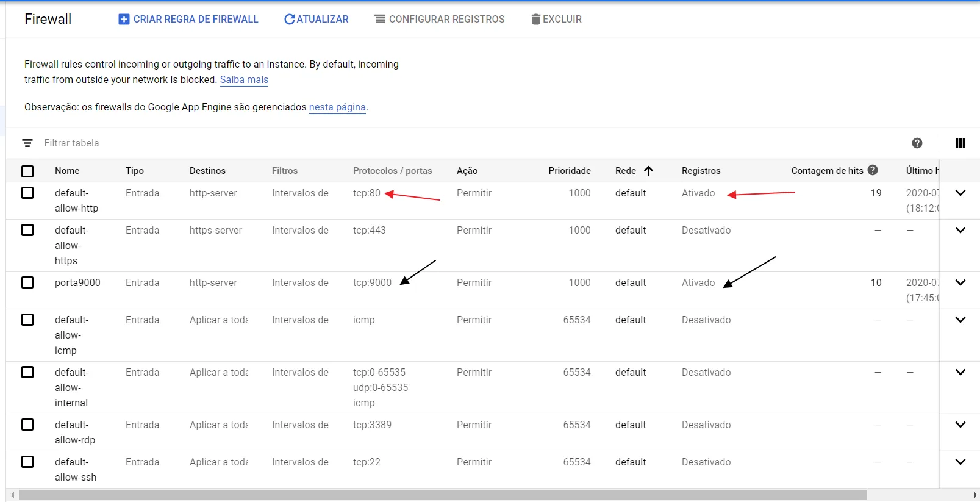Check the porta9000 rule checkbox
Screen dimensions: 980x502
tap(27, 283)
